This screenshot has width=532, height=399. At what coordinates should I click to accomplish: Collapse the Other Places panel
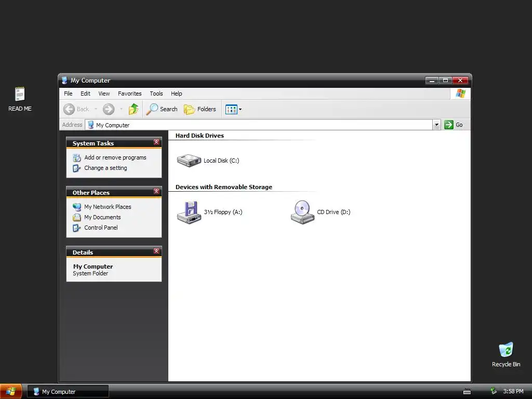tap(156, 191)
